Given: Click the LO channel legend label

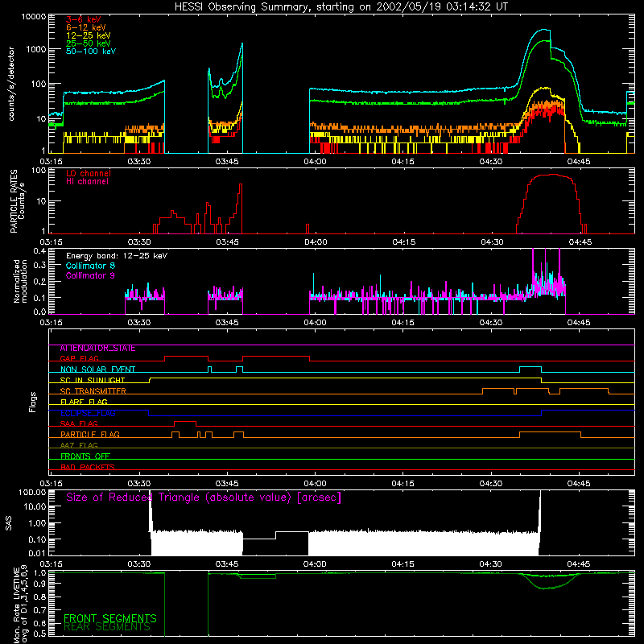Looking at the screenshot, I should point(89,173).
